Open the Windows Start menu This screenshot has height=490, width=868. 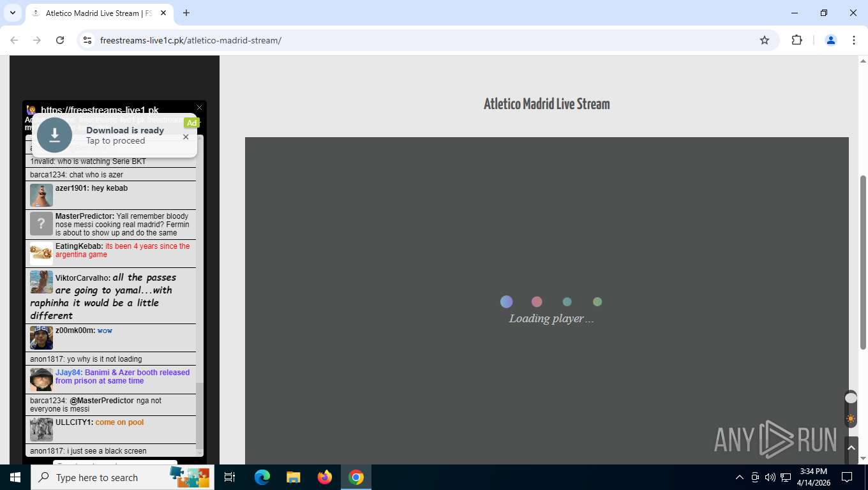pos(15,477)
